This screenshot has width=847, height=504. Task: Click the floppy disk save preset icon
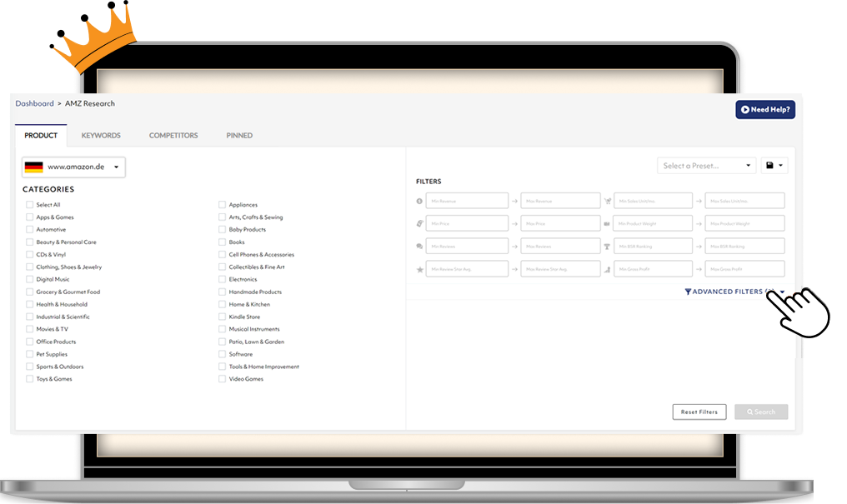click(x=770, y=166)
